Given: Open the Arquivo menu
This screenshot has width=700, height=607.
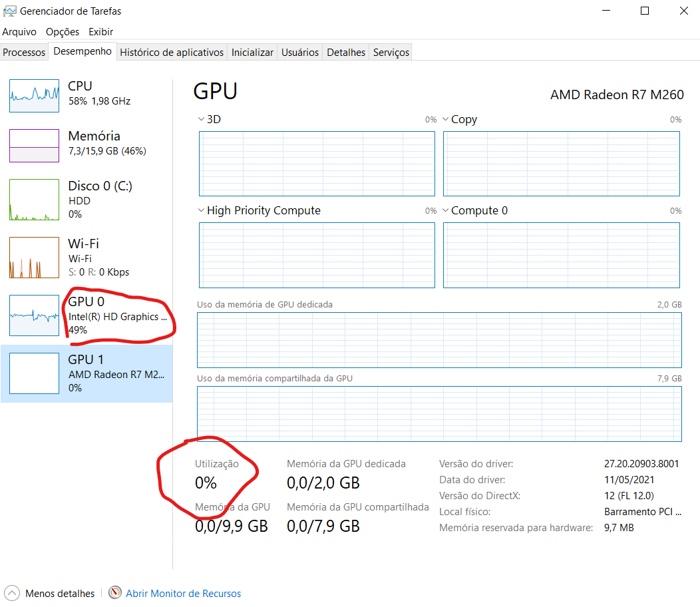Looking at the screenshot, I should pyautogui.click(x=19, y=32).
